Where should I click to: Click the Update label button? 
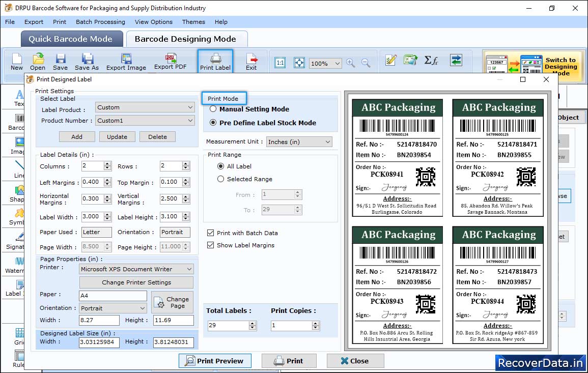(x=117, y=137)
